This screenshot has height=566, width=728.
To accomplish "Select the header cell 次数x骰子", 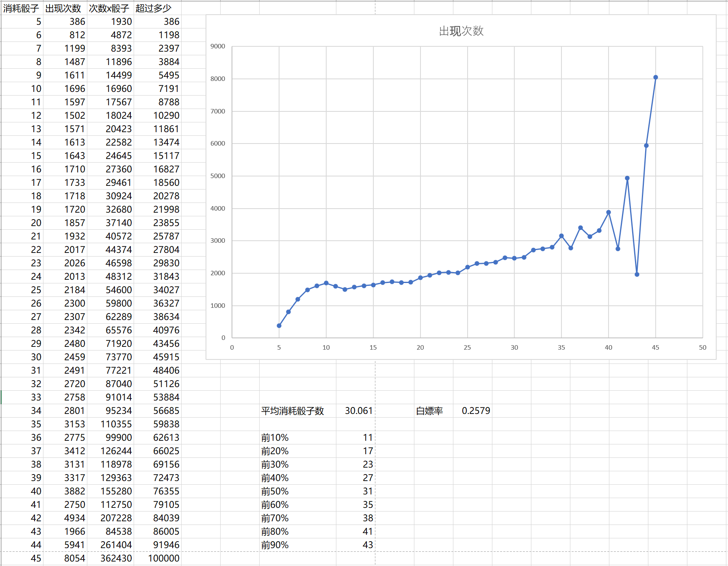I will click(x=110, y=8).
